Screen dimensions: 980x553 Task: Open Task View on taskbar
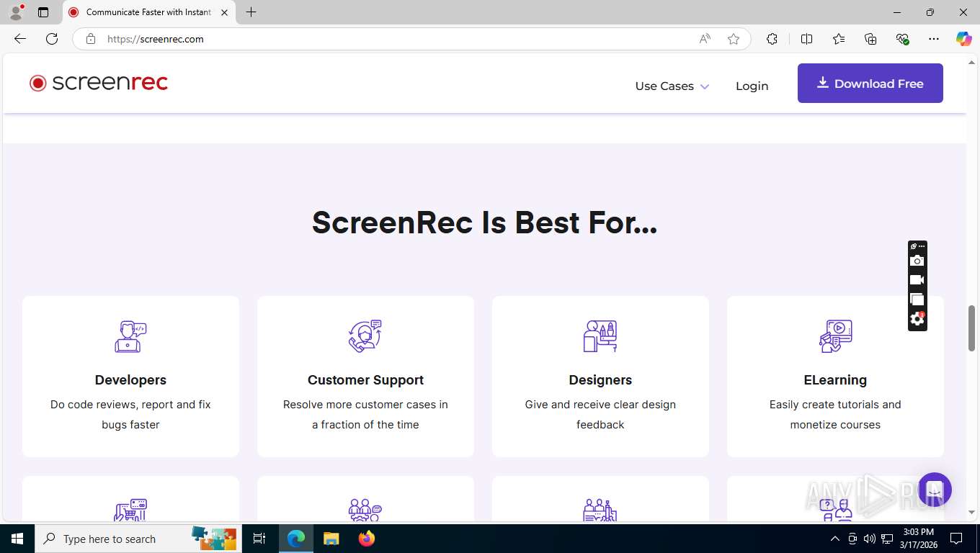tap(259, 539)
